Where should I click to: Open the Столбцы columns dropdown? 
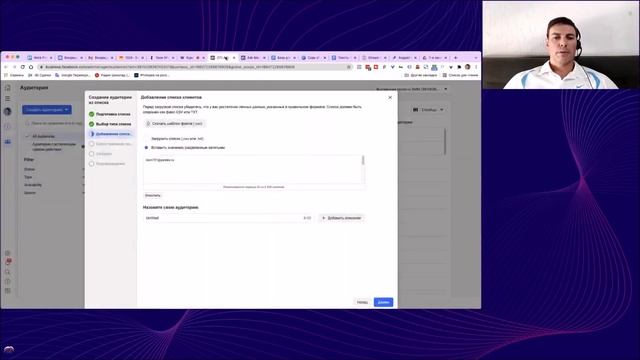428,110
